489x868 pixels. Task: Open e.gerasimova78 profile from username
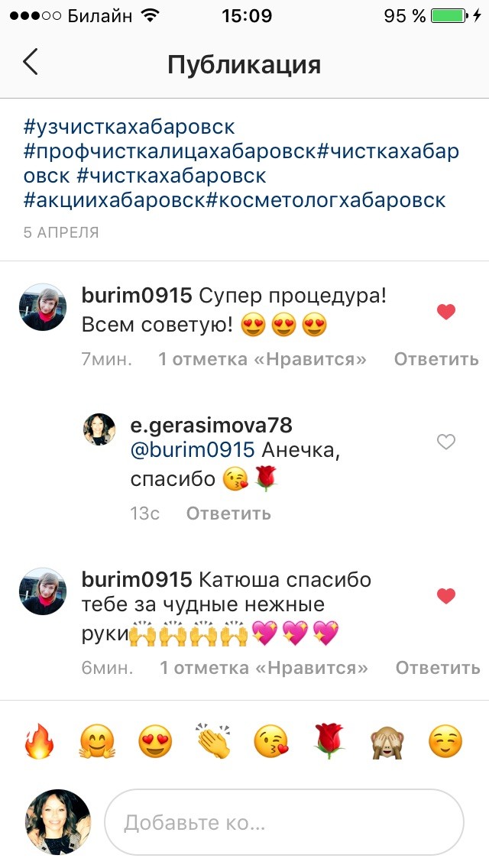coord(211,425)
